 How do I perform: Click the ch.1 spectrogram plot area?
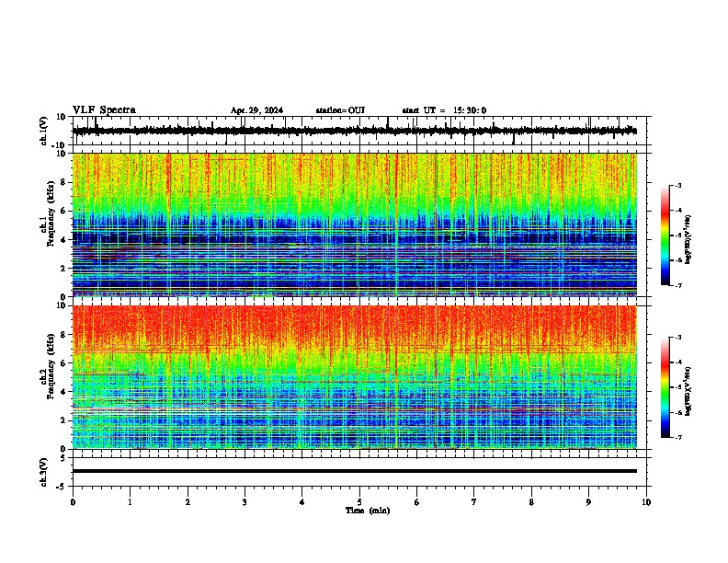pos(355,224)
